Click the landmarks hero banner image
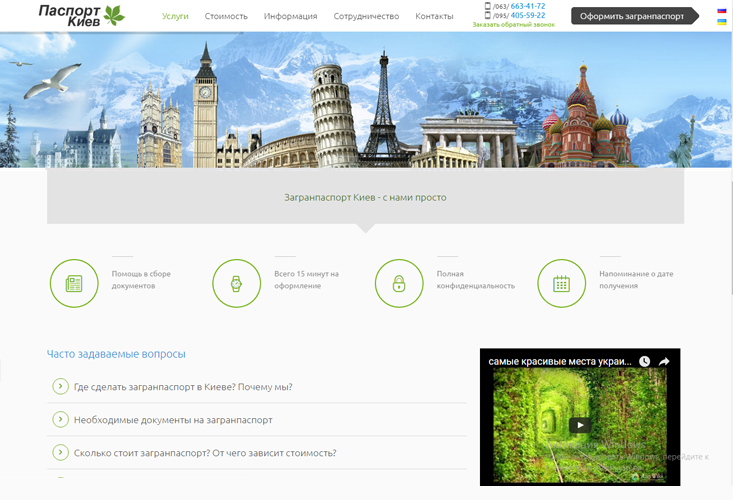The image size is (733, 500). click(x=365, y=100)
